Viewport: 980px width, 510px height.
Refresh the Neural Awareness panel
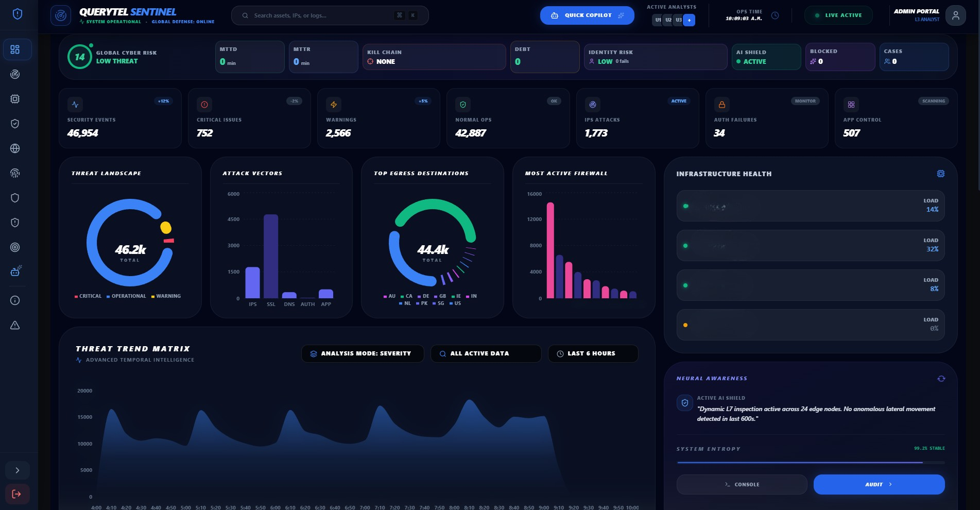click(x=941, y=379)
